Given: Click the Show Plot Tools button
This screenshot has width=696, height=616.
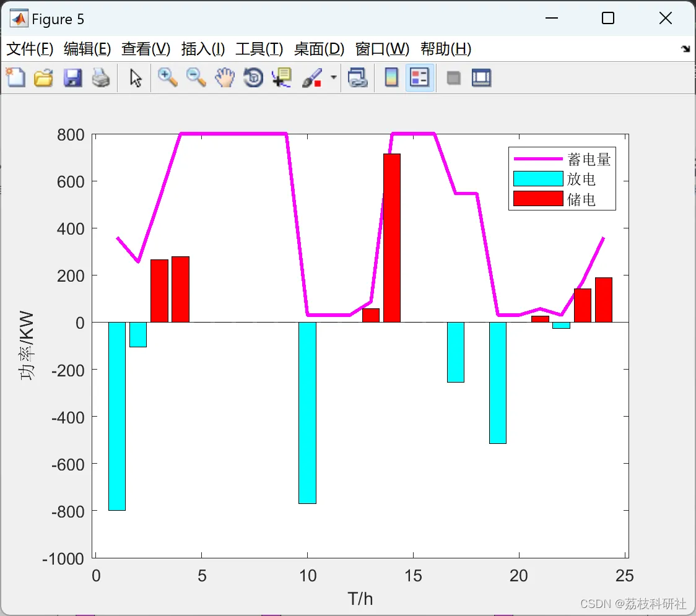Looking at the screenshot, I should pyautogui.click(x=482, y=78).
